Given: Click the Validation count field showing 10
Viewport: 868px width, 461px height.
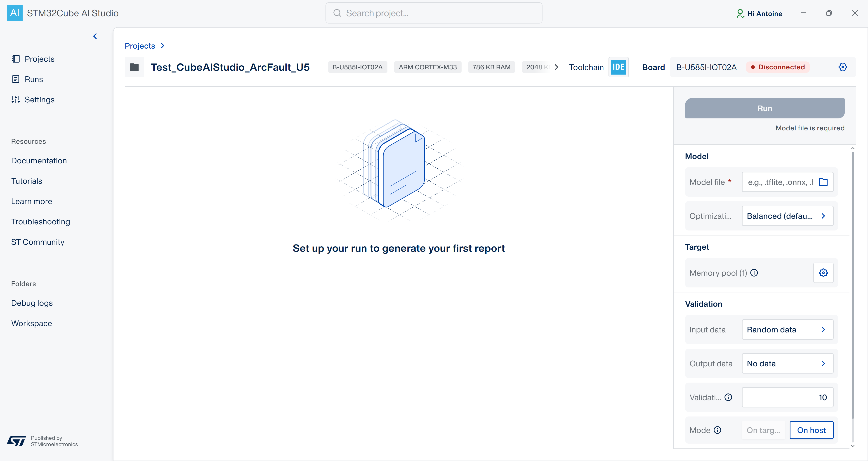Looking at the screenshot, I should (x=788, y=397).
